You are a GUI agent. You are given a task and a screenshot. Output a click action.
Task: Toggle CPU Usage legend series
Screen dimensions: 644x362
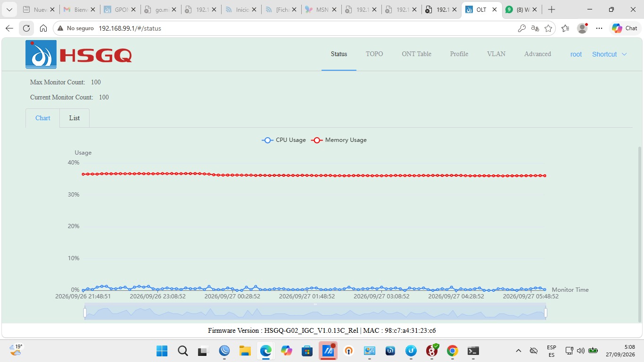[284, 140]
